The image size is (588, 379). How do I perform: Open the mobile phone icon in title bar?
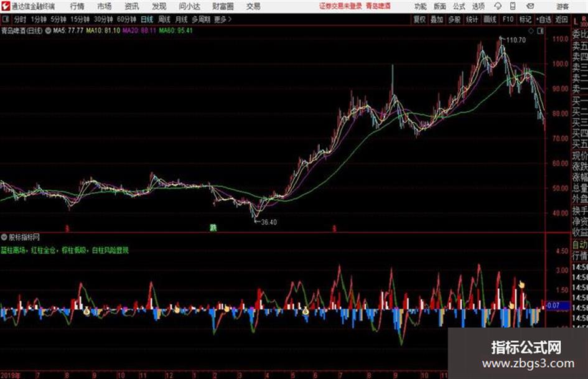513,6
